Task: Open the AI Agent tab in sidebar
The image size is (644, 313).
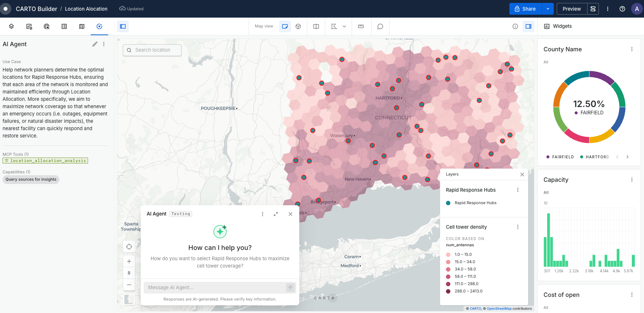Action: [x=99, y=26]
